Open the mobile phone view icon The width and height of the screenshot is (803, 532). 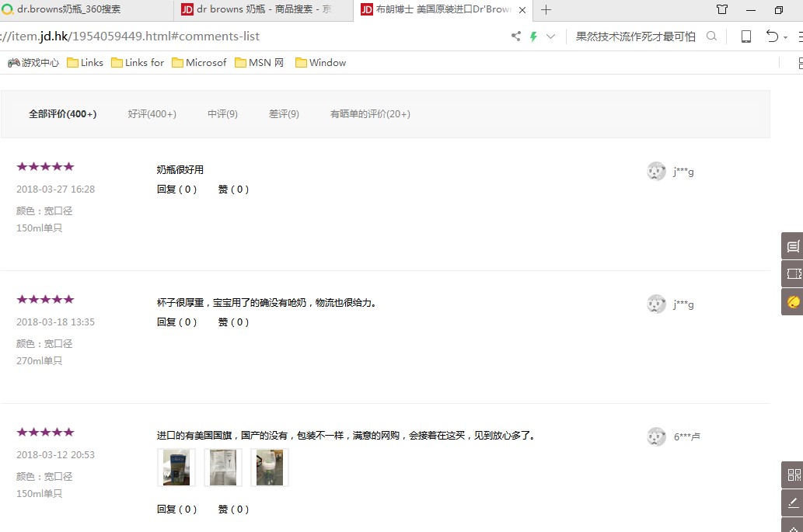[745, 37]
